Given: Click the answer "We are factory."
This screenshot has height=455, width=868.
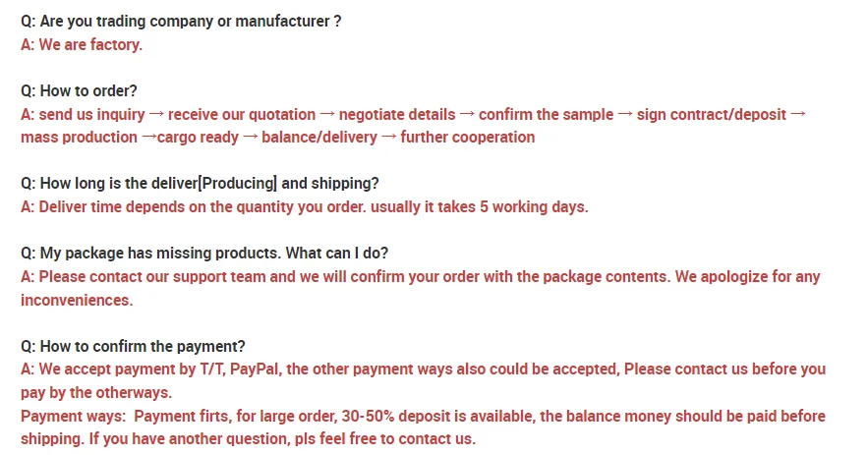Looking at the screenshot, I should (82, 44).
